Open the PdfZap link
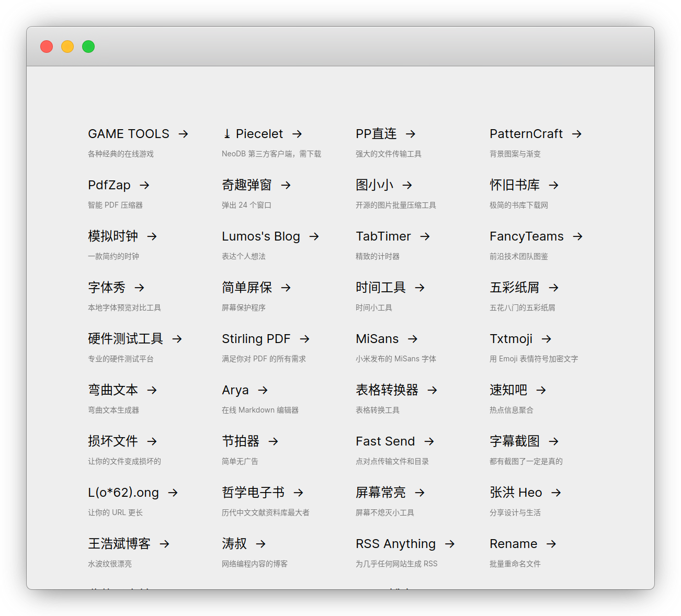Image resolution: width=681 pixels, height=616 pixels. click(109, 185)
